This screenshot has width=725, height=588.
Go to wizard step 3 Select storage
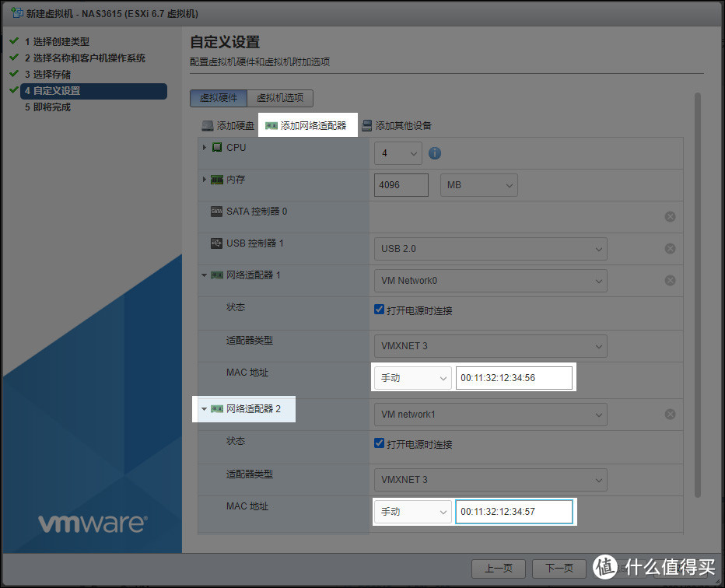(x=51, y=75)
